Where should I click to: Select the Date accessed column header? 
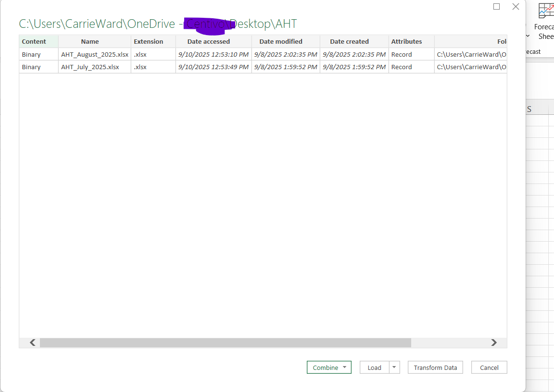pos(214,42)
